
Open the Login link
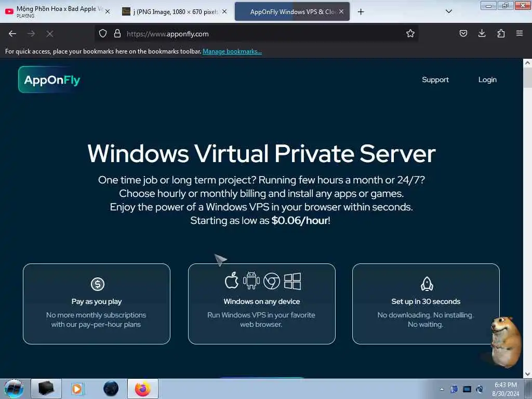(487, 79)
